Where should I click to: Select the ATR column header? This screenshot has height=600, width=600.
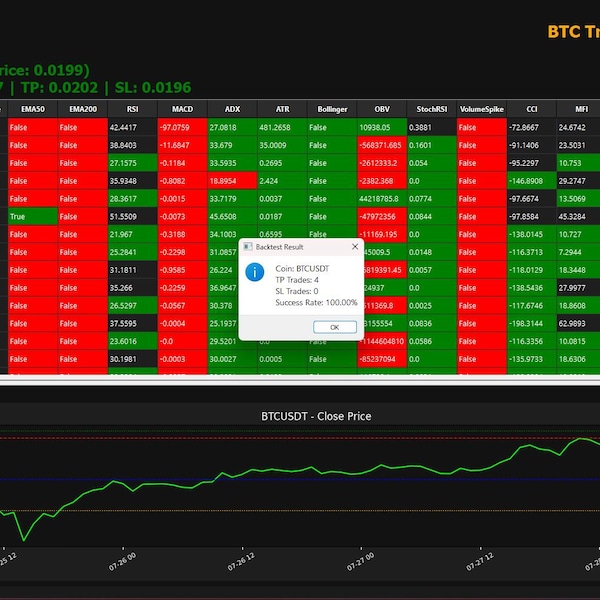282,109
